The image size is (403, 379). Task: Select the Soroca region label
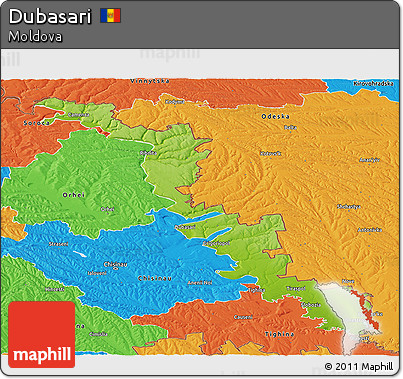tap(37, 123)
